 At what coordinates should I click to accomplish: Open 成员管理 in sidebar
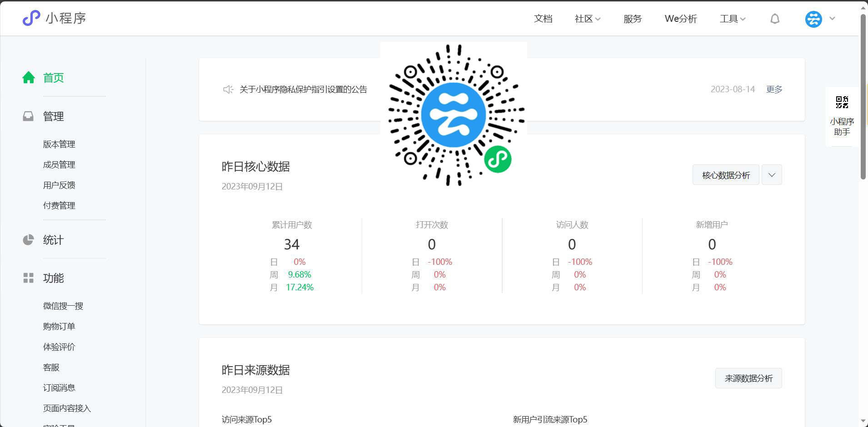point(59,164)
